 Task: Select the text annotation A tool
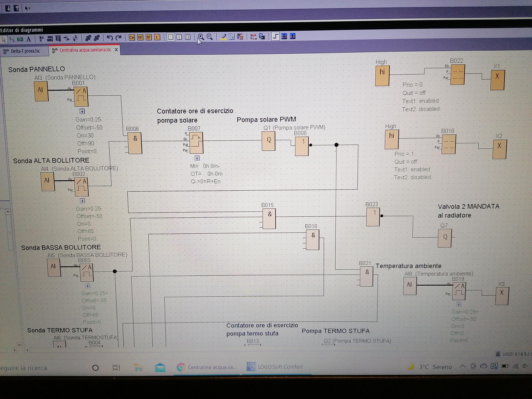[29, 39]
